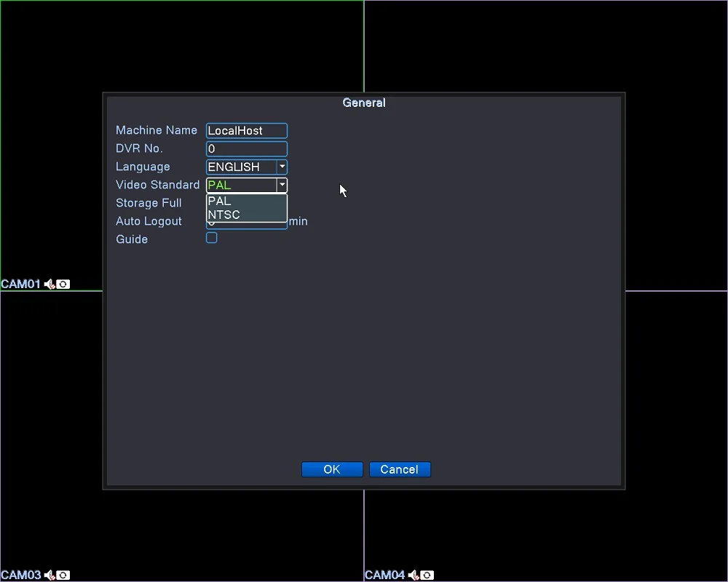Viewport: 728px width, 582px height.
Task: Click the "Video Standard" label
Action: click(158, 185)
